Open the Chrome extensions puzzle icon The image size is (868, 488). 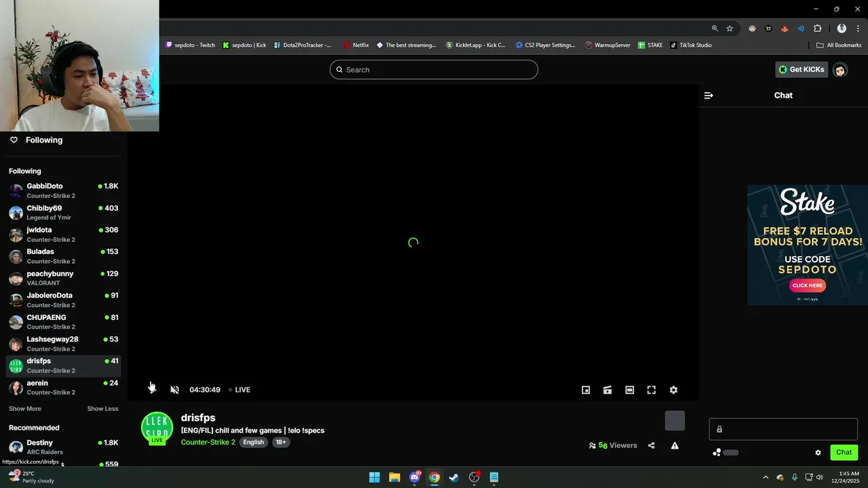coord(817,28)
